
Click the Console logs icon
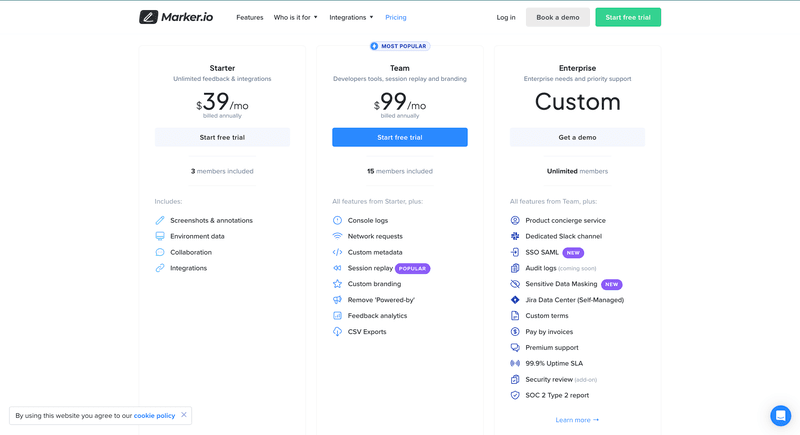338,220
